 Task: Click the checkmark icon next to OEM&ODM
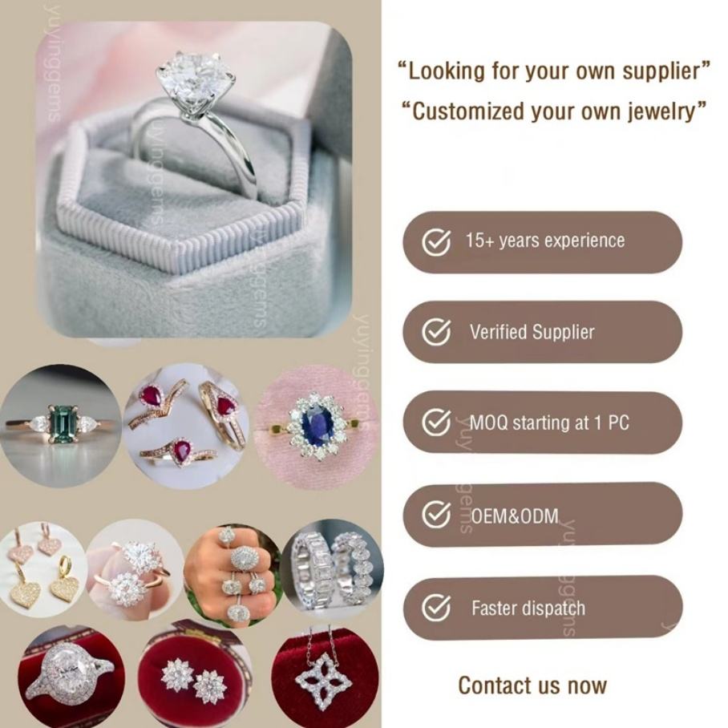[x=435, y=514]
